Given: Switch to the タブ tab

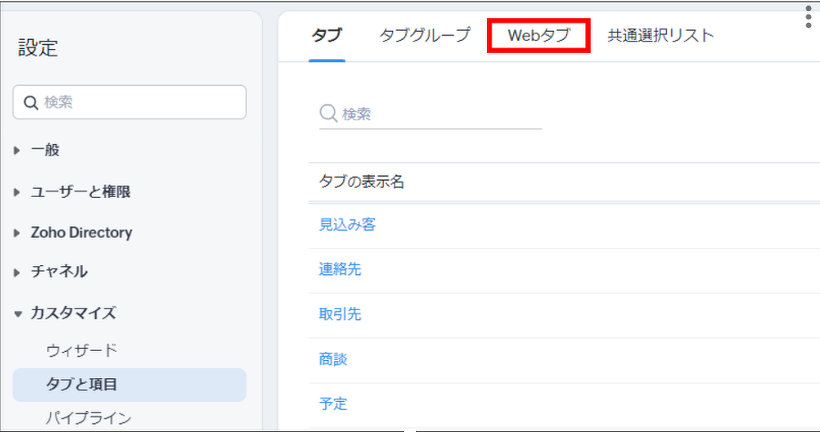Looking at the screenshot, I should coord(326,36).
